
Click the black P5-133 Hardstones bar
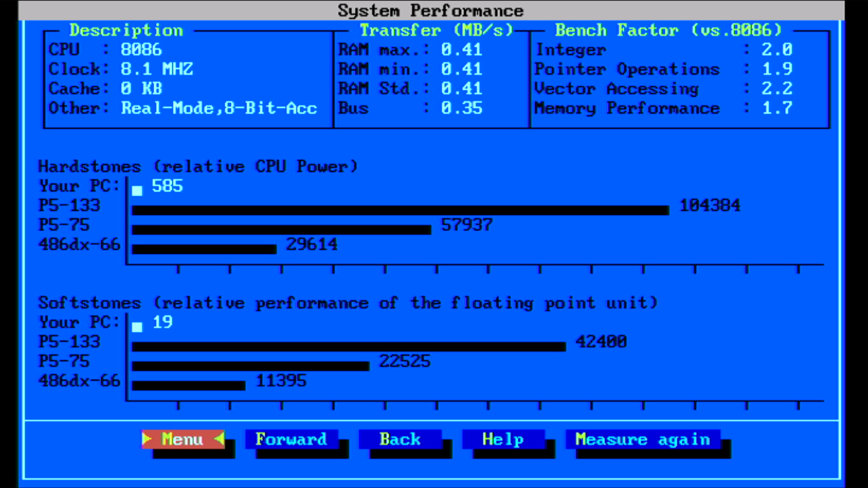(x=401, y=210)
